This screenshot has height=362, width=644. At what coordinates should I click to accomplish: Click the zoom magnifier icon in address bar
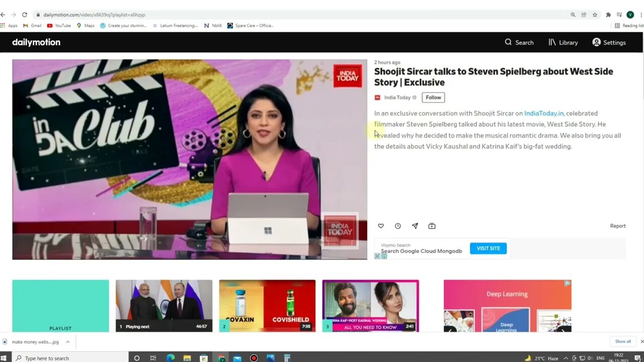point(573,15)
